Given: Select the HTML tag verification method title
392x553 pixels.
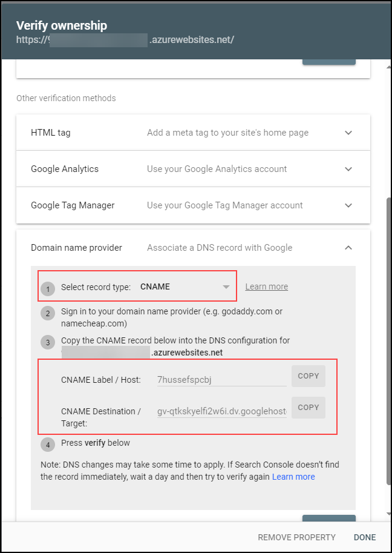Looking at the screenshot, I should pyautogui.click(x=51, y=133).
